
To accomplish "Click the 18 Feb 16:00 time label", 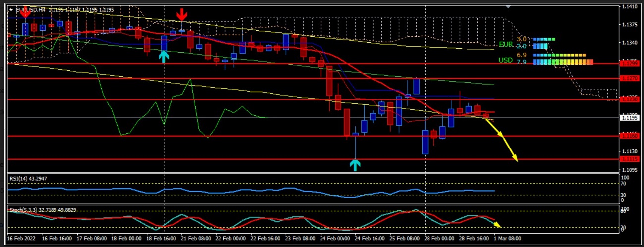I will [x=161, y=238].
